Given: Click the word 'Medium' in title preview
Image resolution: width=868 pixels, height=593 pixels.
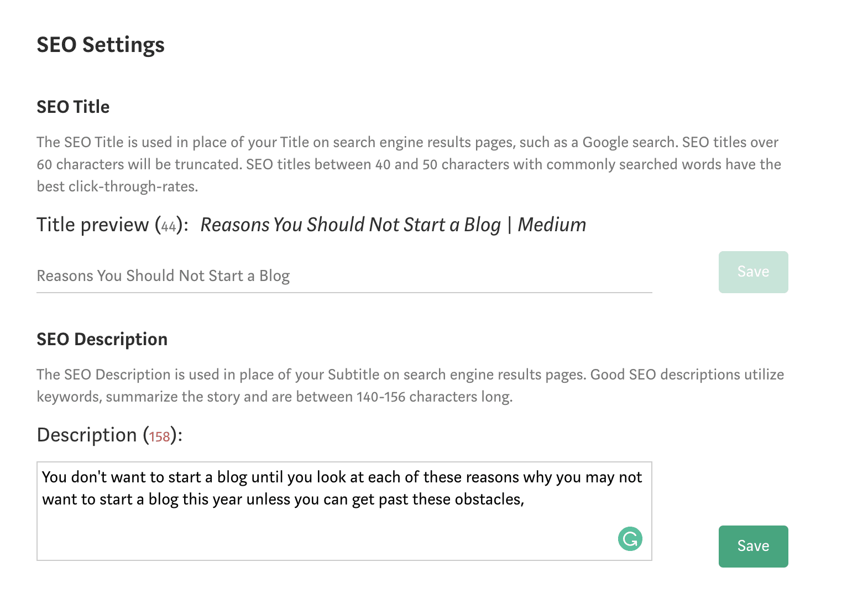Looking at the screenshot, I should pos(552,225).
